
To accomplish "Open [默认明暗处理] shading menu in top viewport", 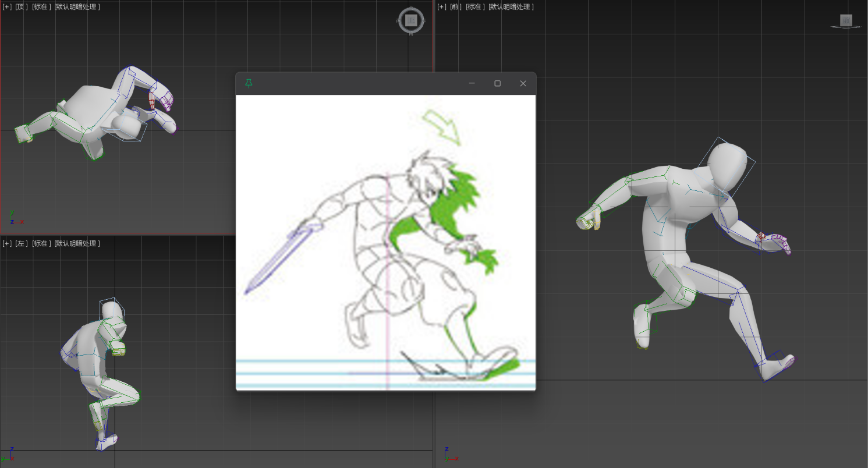I will point(77,7).
